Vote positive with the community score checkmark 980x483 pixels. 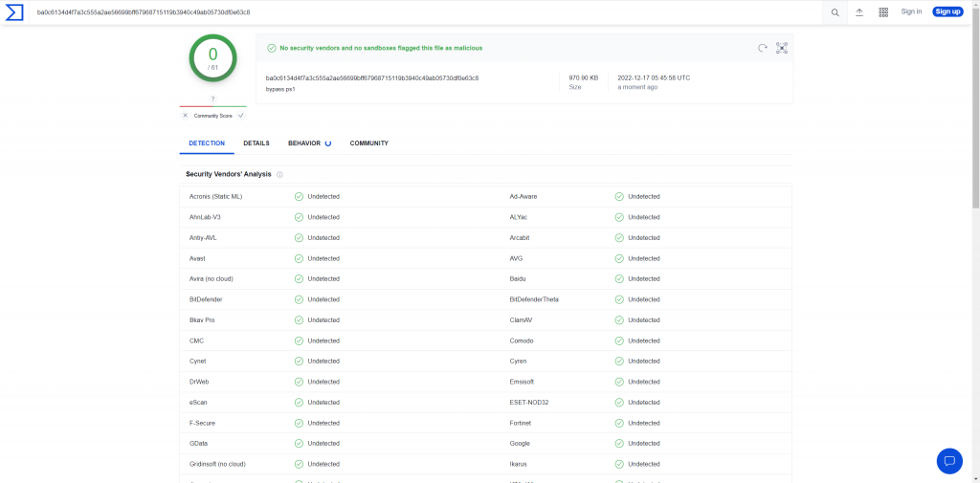coord(240,116)
